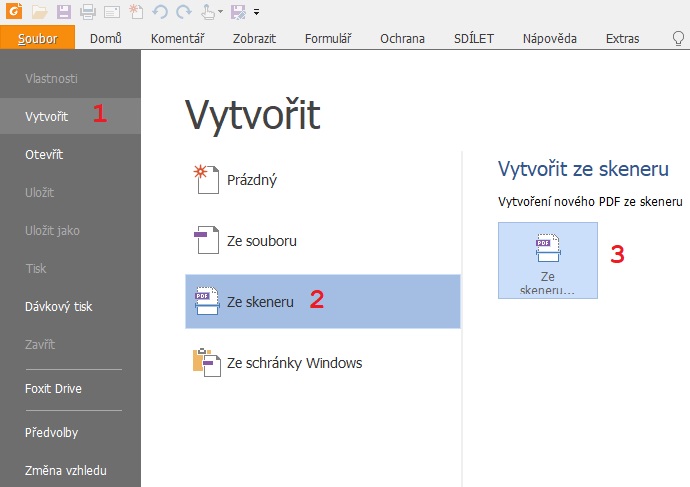Select Vytvořit in the left sidebar
The height and width of the screenshot is (487, 690).
click(x=47, y=117)
